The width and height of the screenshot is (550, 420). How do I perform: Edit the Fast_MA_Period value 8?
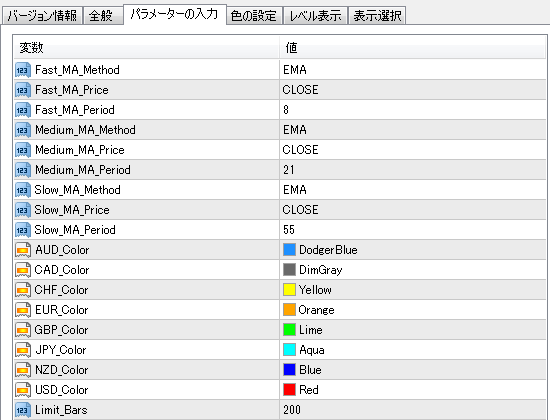click(x=413, y=110)
